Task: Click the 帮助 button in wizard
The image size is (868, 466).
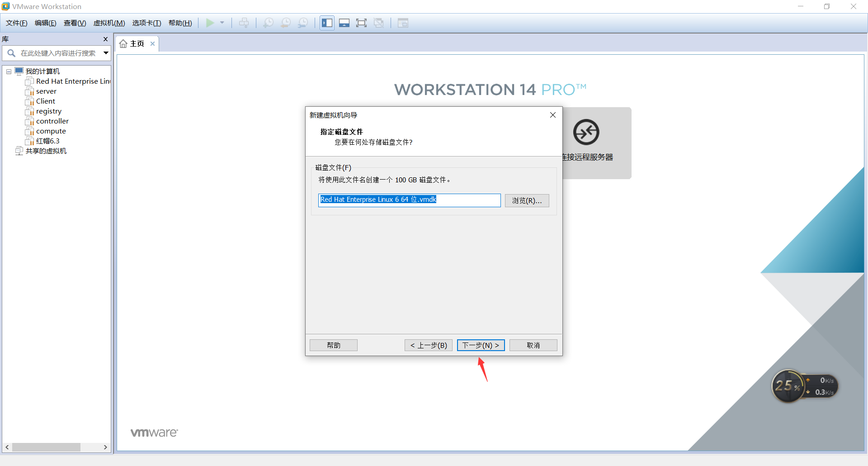Action: click(x=334, y=345)
